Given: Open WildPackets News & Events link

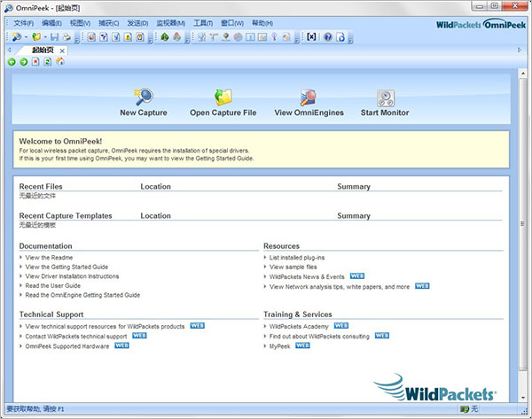Looking at the screenshot, I should [x=307, y=277].
